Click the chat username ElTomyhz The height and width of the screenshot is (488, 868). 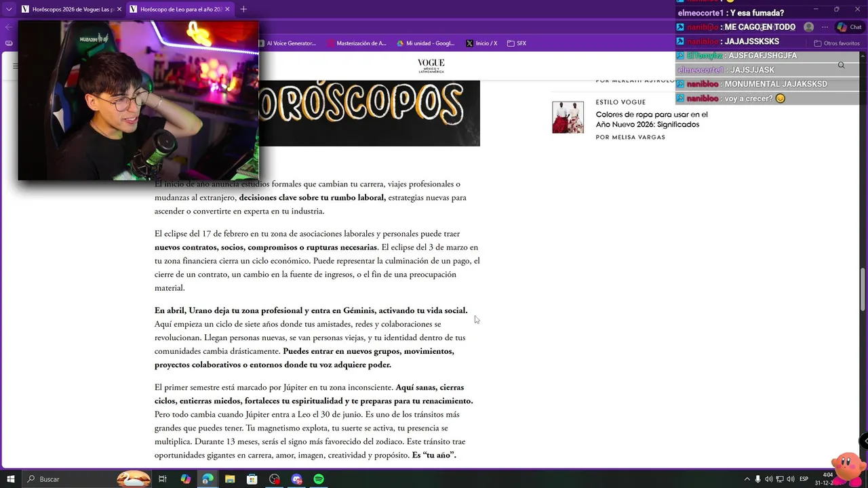(704, 56)
